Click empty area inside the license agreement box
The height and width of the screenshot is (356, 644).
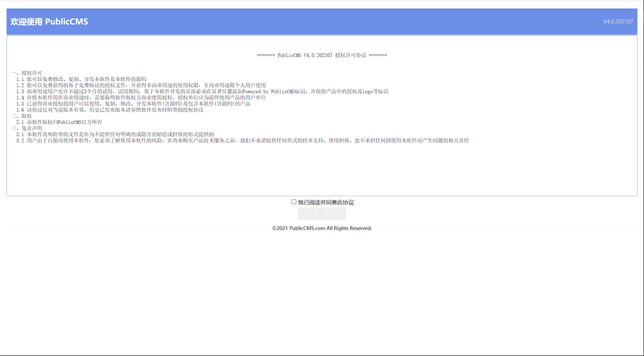[x=322, y=171]
